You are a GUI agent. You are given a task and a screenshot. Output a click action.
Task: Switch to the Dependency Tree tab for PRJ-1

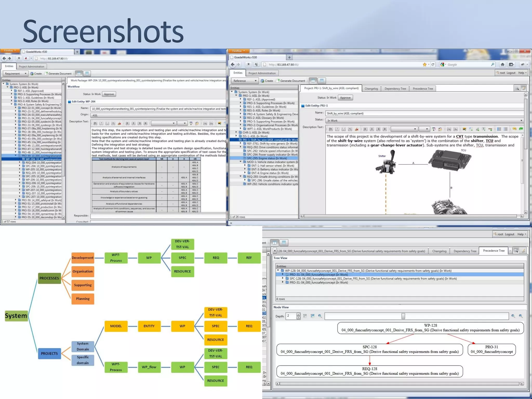[x=395, y=89]
